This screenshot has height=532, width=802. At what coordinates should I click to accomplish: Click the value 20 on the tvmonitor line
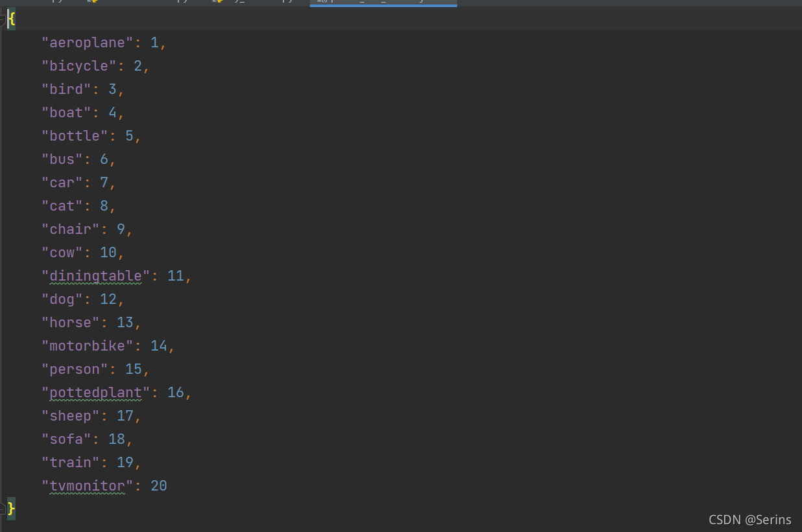(x=159, y=486)
